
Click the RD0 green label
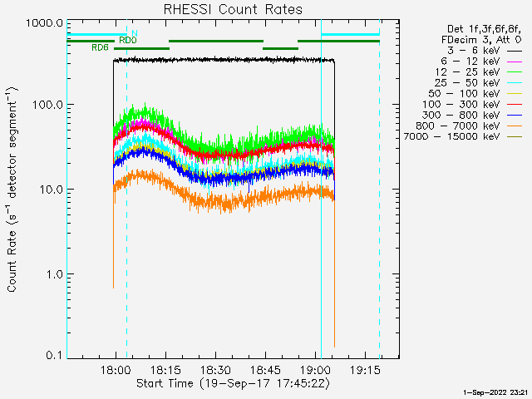[127, 41]
